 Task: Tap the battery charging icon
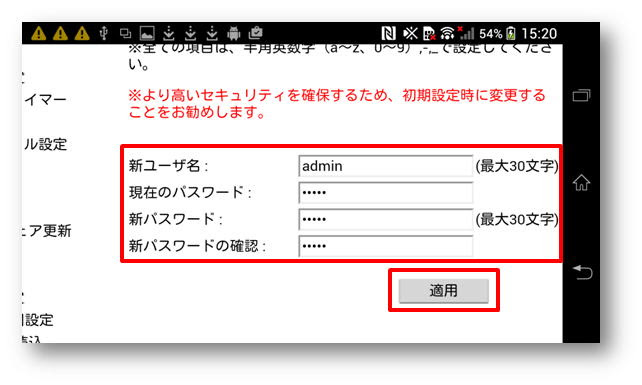[x=511, y=33]
